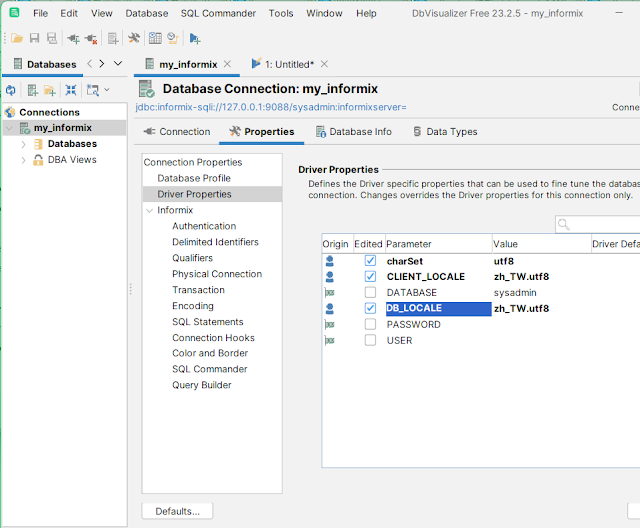Viewport: 640px width, 528px height.
Task: Go forward with right chevron
Action: click(102, 64)
